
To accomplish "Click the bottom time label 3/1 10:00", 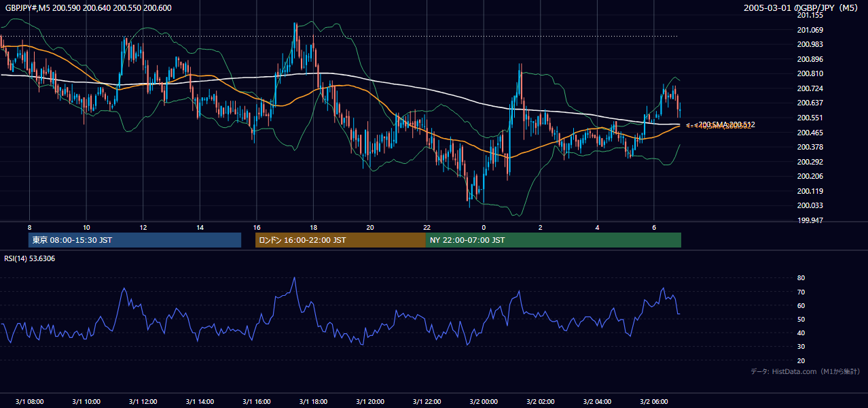I will tap(86, 402).
